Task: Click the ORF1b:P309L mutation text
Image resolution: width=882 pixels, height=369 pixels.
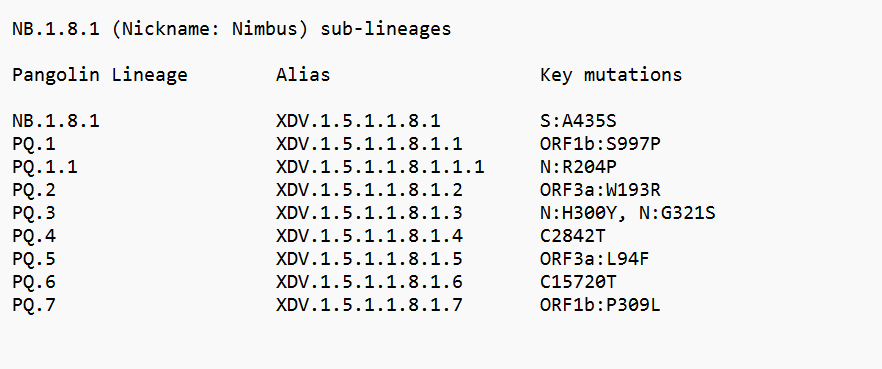Action: (x=600, y=305)
